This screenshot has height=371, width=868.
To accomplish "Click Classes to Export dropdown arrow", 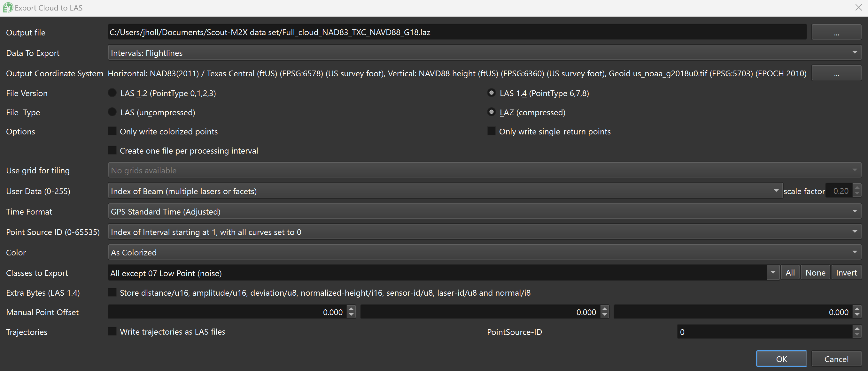I will click(x=773, y=273).
